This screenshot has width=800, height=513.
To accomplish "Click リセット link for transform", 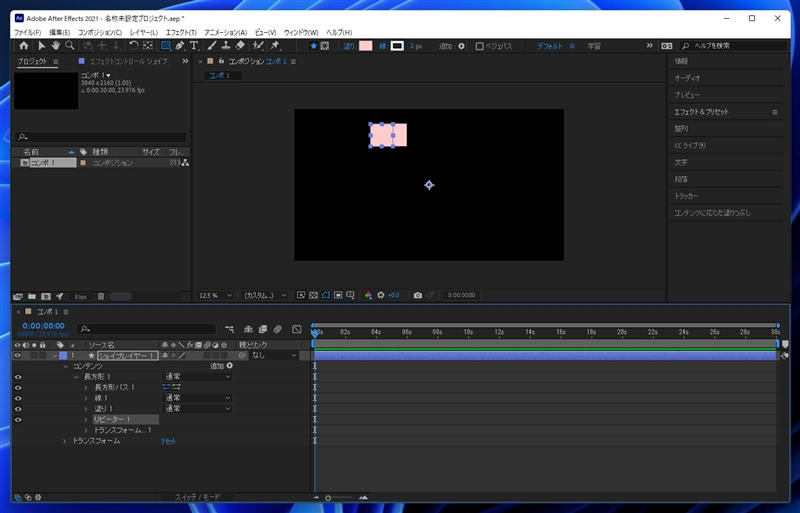I will (168, 441).
